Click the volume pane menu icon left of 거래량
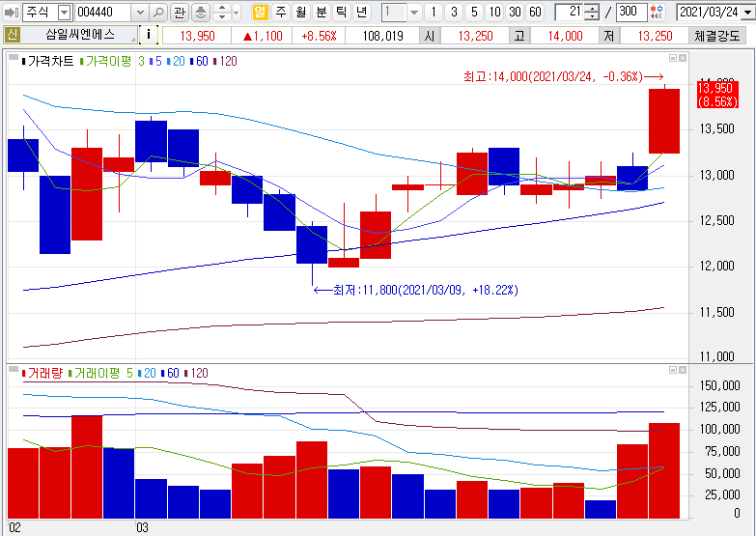 [x=14, y=370]
